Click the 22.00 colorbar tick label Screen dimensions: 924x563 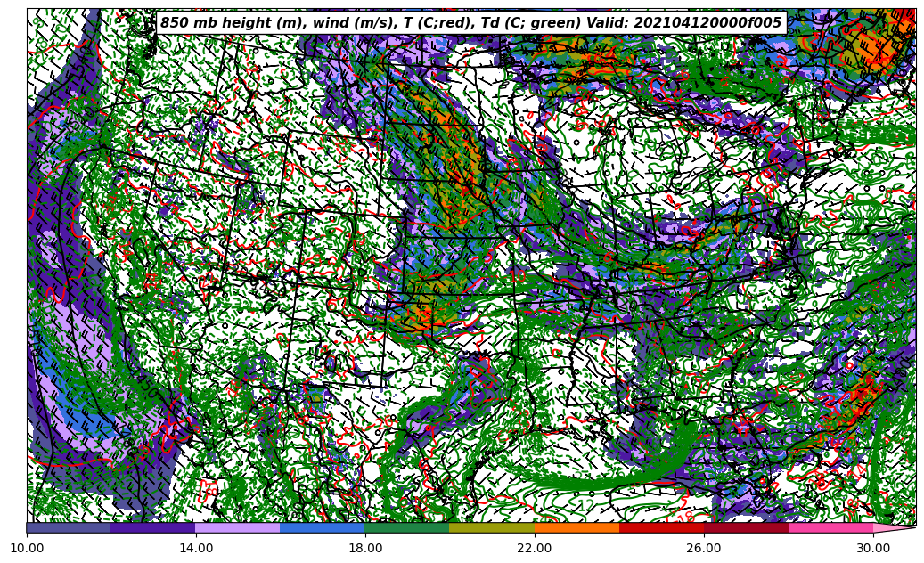coord(535,548)
